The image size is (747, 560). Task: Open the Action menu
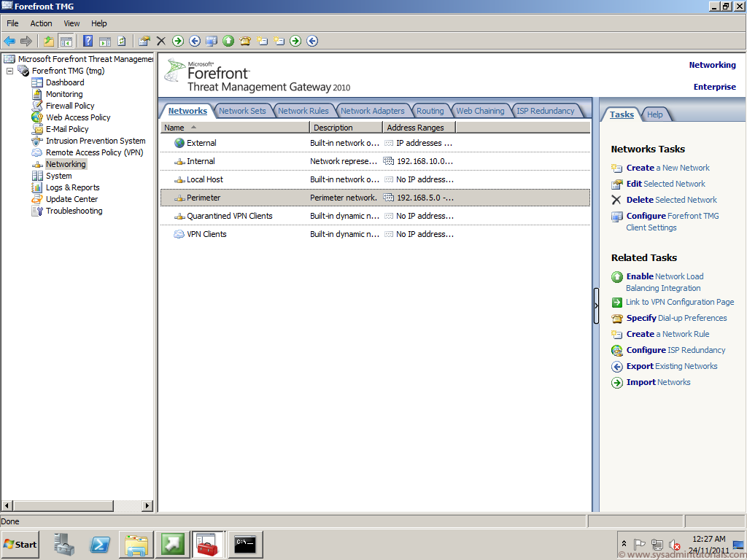point(41,23)
